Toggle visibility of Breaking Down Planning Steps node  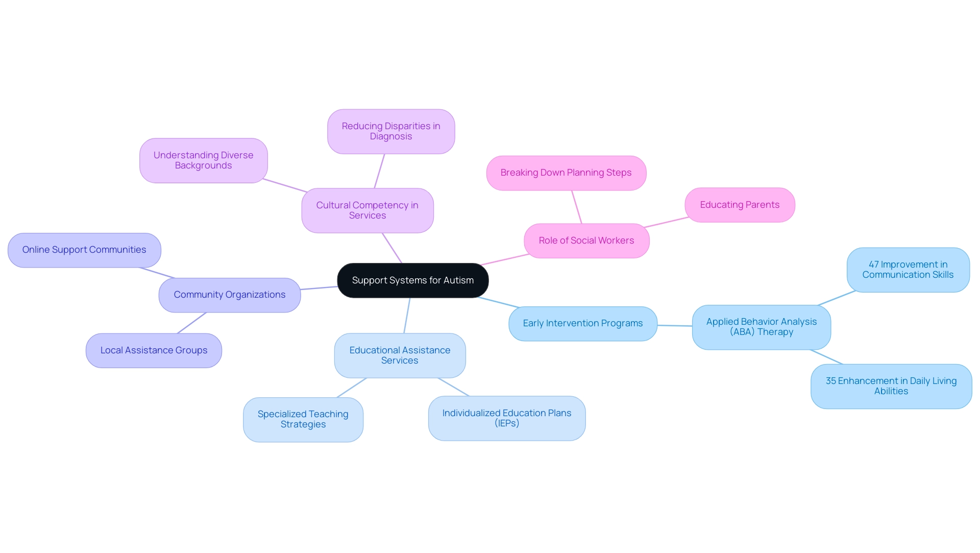tap(566, 173)
